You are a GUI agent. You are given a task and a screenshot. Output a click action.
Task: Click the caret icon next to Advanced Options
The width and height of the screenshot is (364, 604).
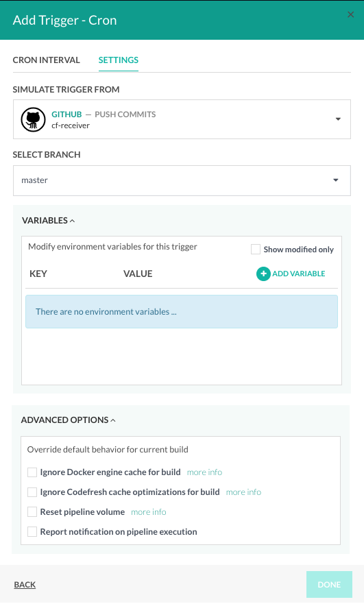pyautogui.click(x=113, y=420)
